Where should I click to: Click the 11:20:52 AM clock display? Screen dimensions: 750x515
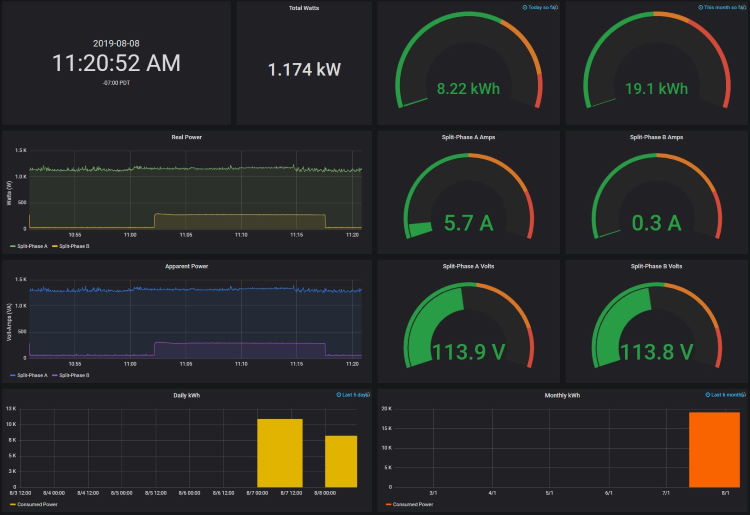click(x=116, y=63)
